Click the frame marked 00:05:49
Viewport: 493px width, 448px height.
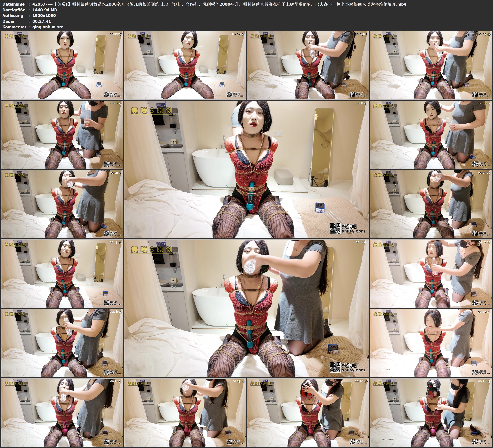coord(431,65)
